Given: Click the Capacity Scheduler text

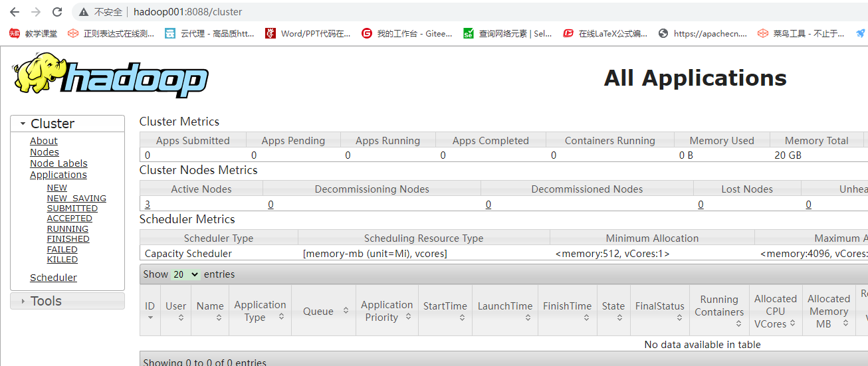Looking at the screenshot, I should click(189, 254).
